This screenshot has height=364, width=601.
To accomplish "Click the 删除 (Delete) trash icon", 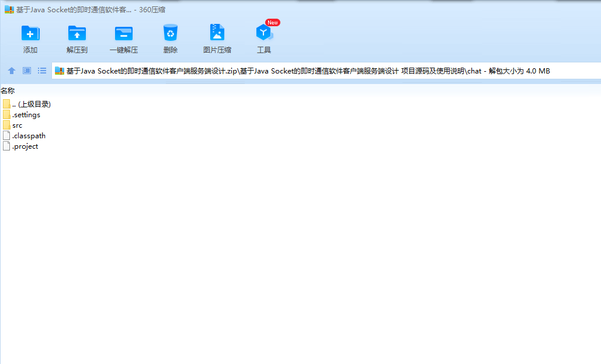I will tap(170, 33).
